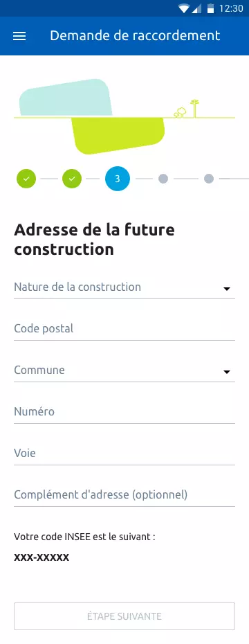Expand the Nature de la construction dropdown
Viewport: 249px width, 644px height.
tap(124, 287)
